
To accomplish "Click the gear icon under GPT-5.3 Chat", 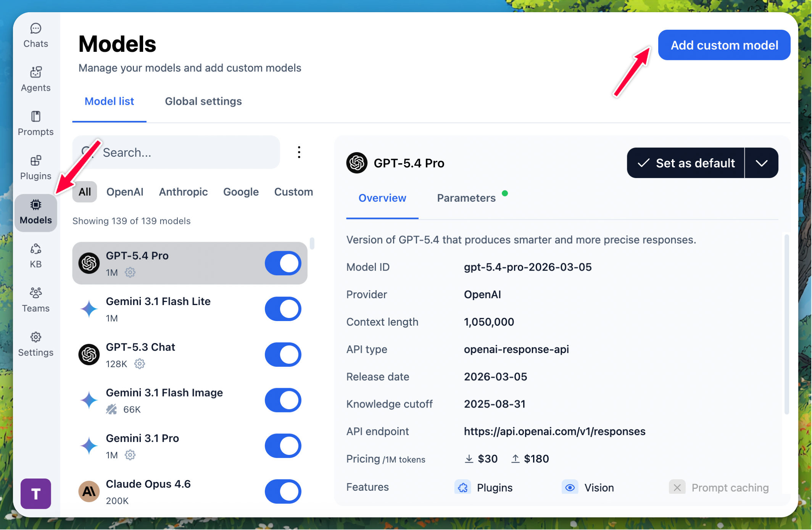I will tap(140, 364).
